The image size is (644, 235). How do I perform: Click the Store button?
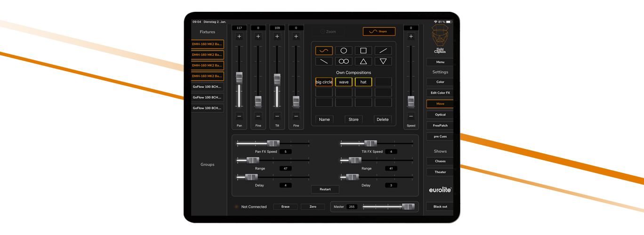coord(354,119)
